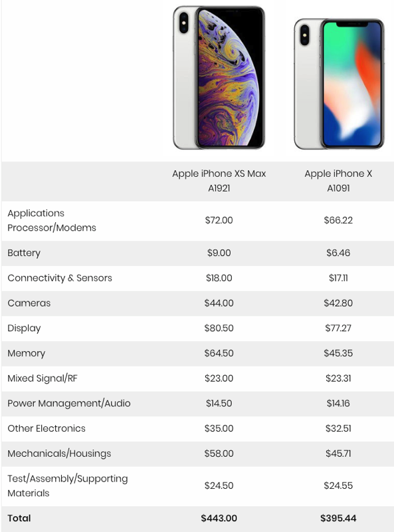394x532 pixels.
Task: Click the iPhone X product image
Action: coord(339,84)
